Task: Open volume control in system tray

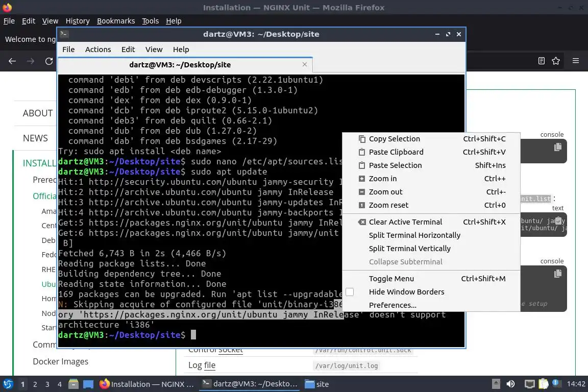Action: (x=510, y=384)
